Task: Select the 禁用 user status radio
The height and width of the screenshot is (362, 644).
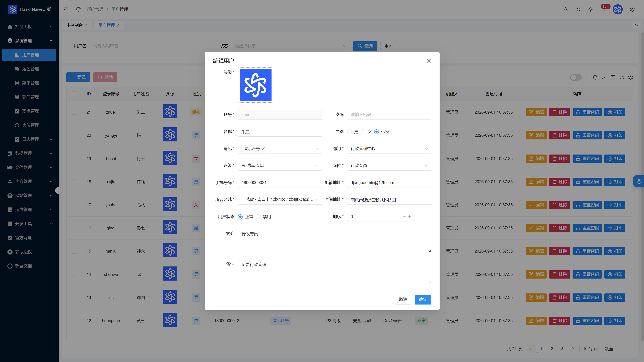Action: click(x=258, y=217)
